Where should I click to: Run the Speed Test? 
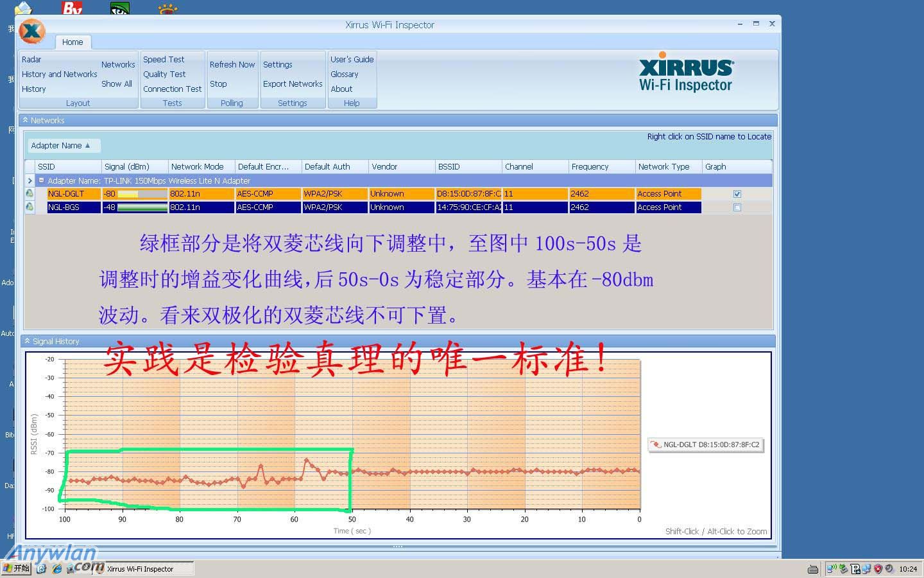pyautogui.click(x=164, y=59)
